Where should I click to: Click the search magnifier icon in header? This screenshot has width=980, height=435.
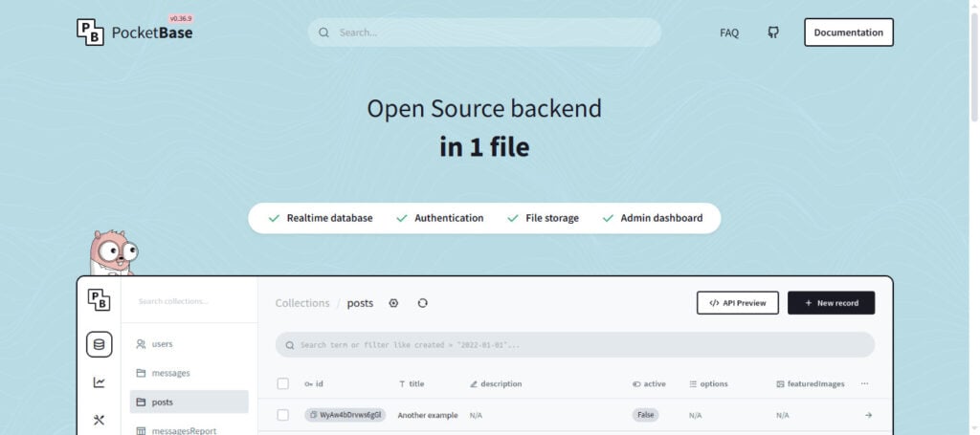tap(323, 33)
